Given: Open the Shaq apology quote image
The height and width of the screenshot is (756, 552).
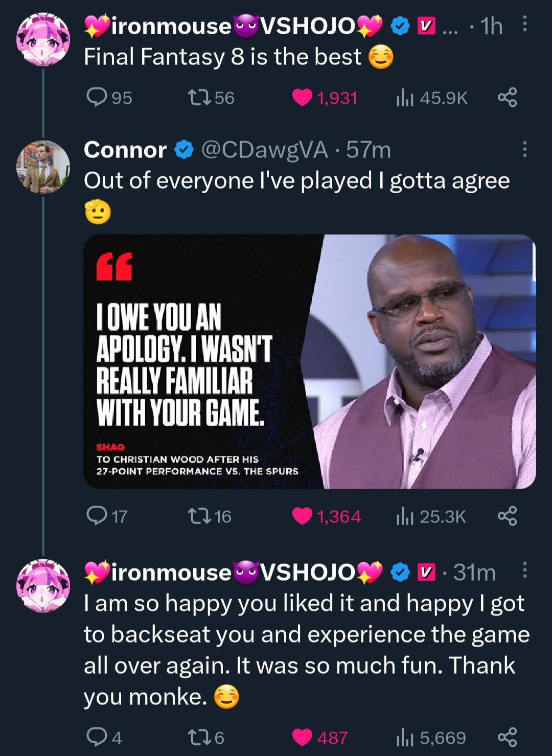Looking at the screenshot, I should 309,361.
